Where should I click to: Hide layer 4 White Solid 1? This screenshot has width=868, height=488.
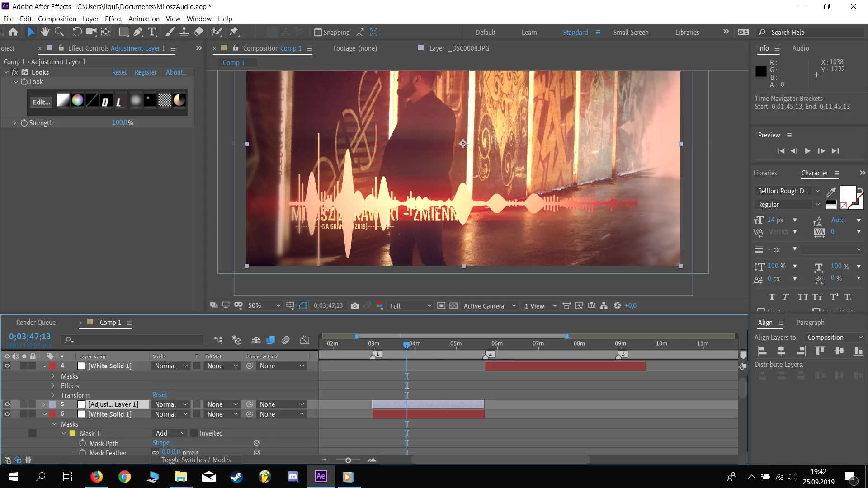pyautogui.click(x=7, y=366)
